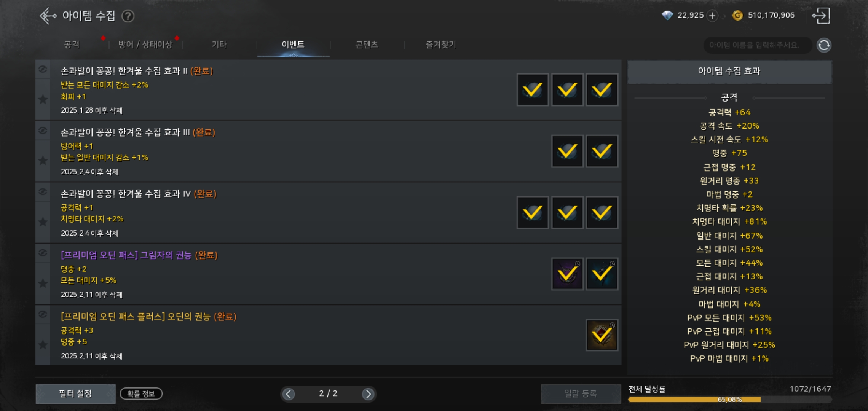The height and width of the screenshot is (411, 868).
Task: Hide the 한겨울 수집 효과 IV entry
Action: 43,192
